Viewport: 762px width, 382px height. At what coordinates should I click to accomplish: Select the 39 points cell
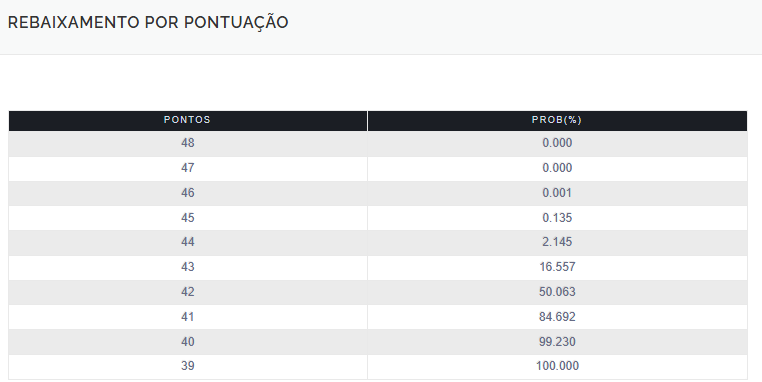(x=188, y=366)
